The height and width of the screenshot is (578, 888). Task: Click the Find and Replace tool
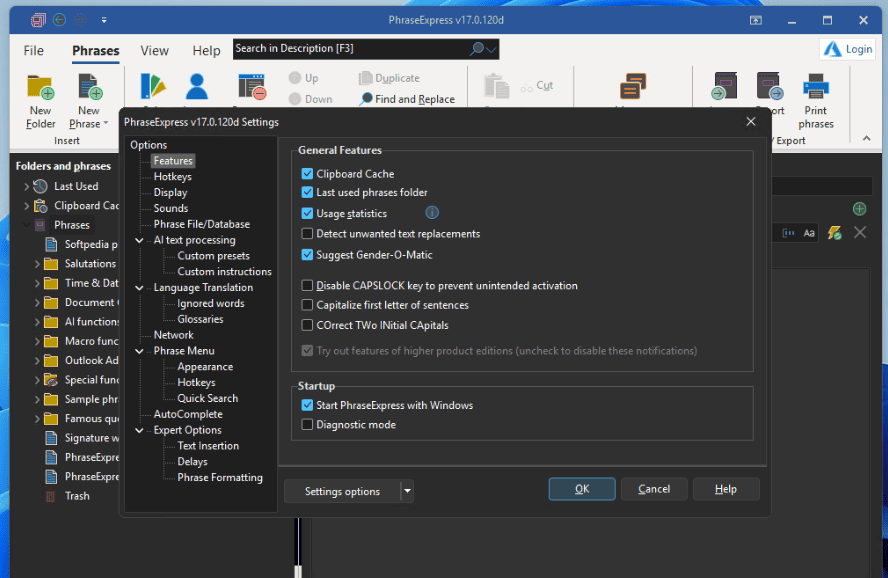click(407, 99)
